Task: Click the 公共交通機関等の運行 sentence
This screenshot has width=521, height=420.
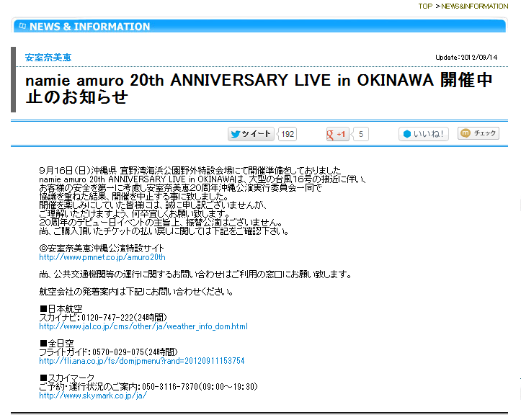Action: [x=195, y=274]
